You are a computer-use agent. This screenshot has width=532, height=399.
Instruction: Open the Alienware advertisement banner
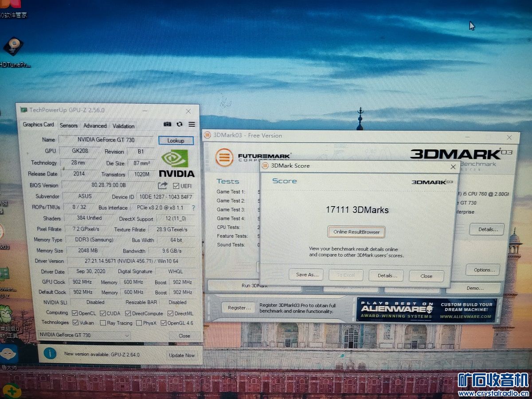click(426, 310)
